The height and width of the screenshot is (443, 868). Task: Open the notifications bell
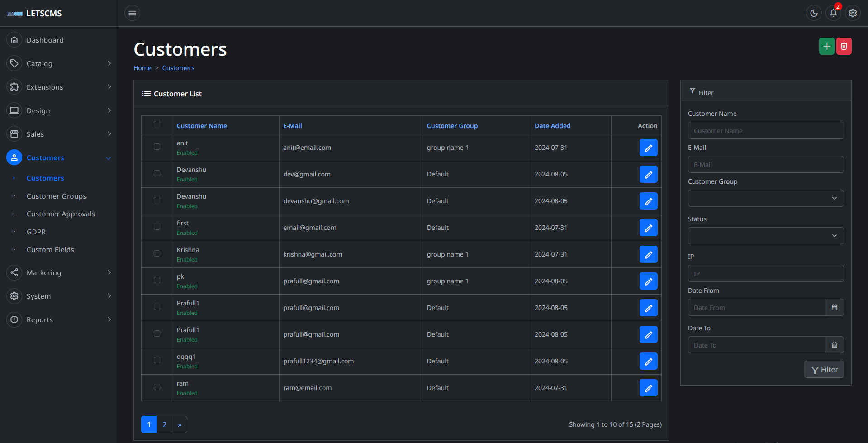tap(833, 13)
